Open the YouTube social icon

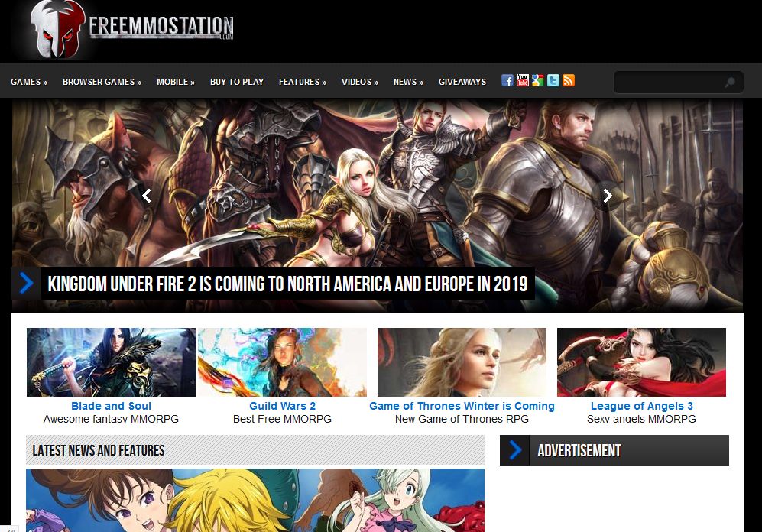click(523, 81)
